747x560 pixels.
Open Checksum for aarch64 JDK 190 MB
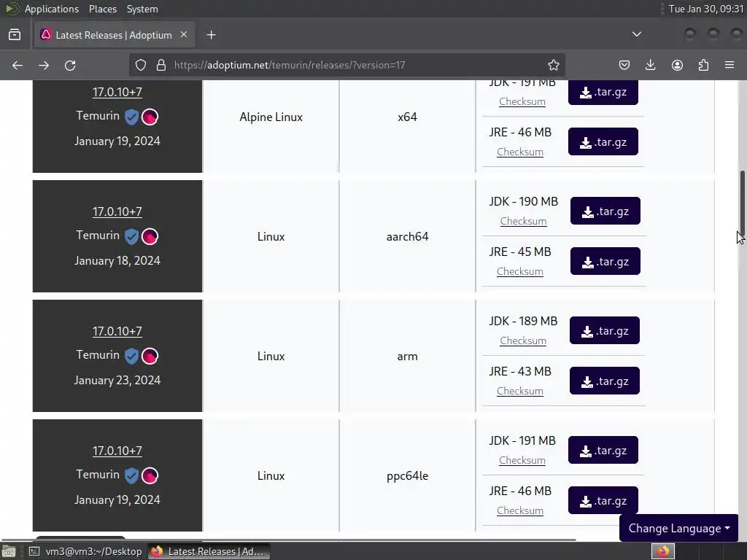(x=523, y=222)
